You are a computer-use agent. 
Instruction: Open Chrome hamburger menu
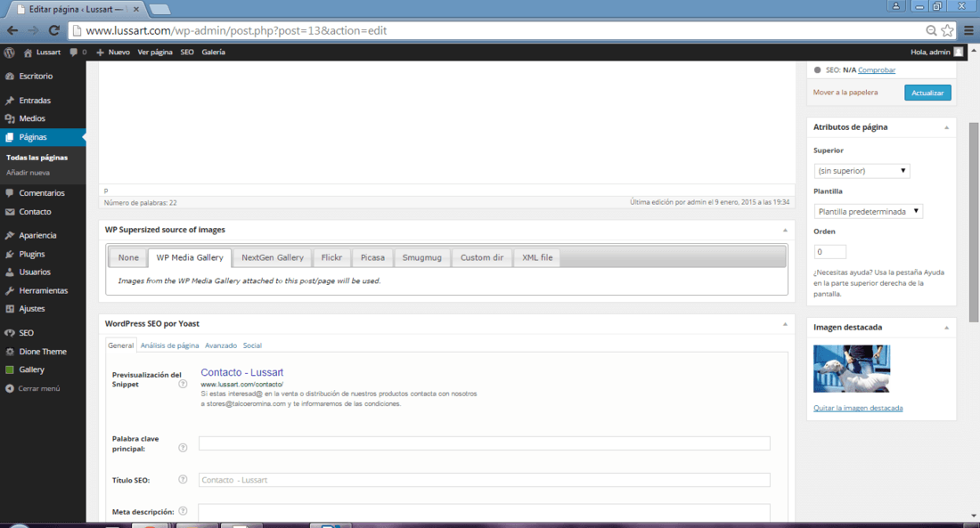(968, 30)
